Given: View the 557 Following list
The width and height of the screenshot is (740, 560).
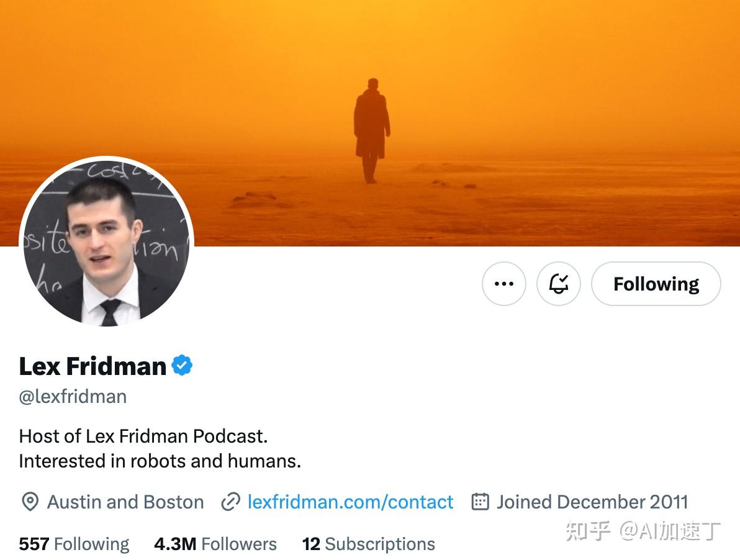Looking at the screenshot, I should point(74,544).
